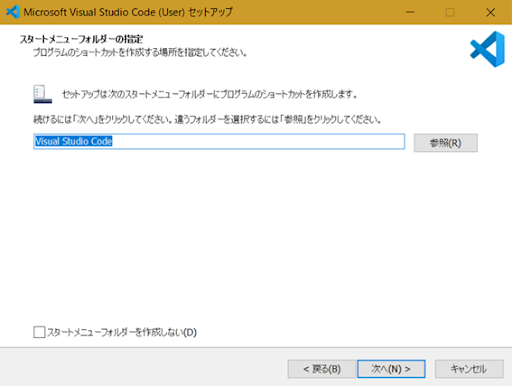
Task: Click the setup wizard folder icon
Action: (x=43, y=94)
